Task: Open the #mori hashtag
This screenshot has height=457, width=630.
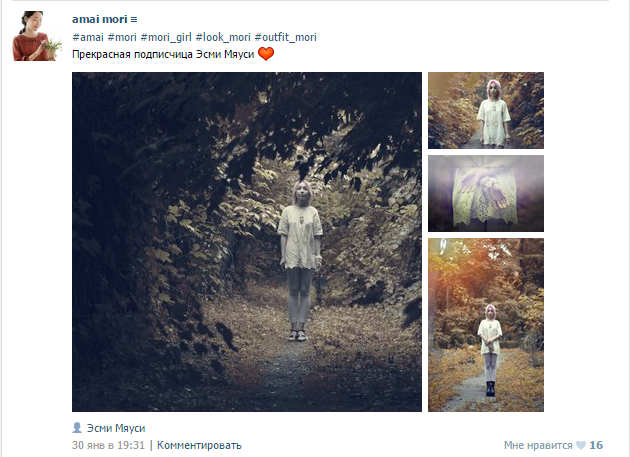Action: point(122,37)
